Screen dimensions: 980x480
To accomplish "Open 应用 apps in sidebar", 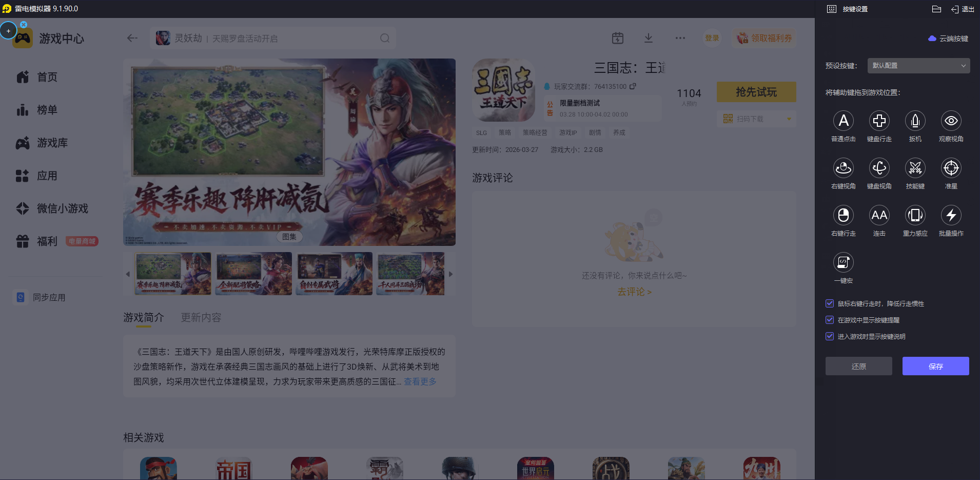I will click(x=37, y=176).
